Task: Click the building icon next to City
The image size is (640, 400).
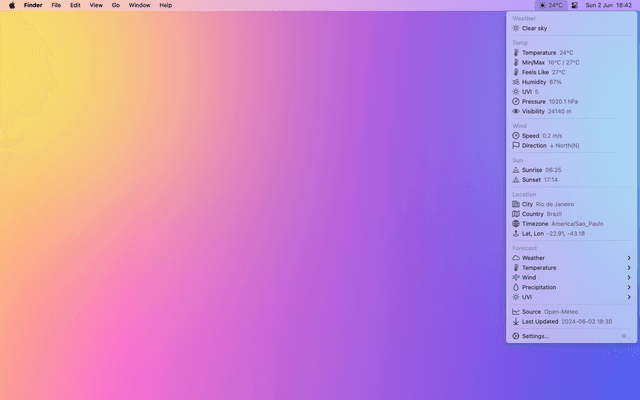Action: pos(516,204)
